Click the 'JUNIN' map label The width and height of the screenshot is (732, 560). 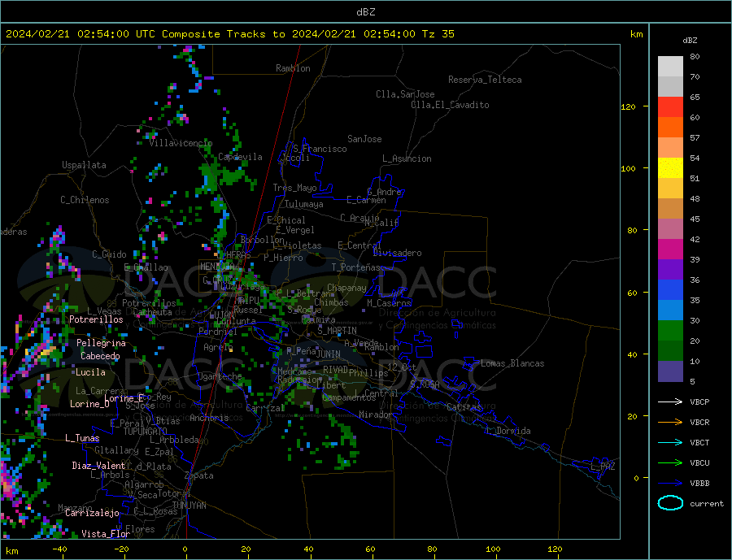click(x=329, y=354)
